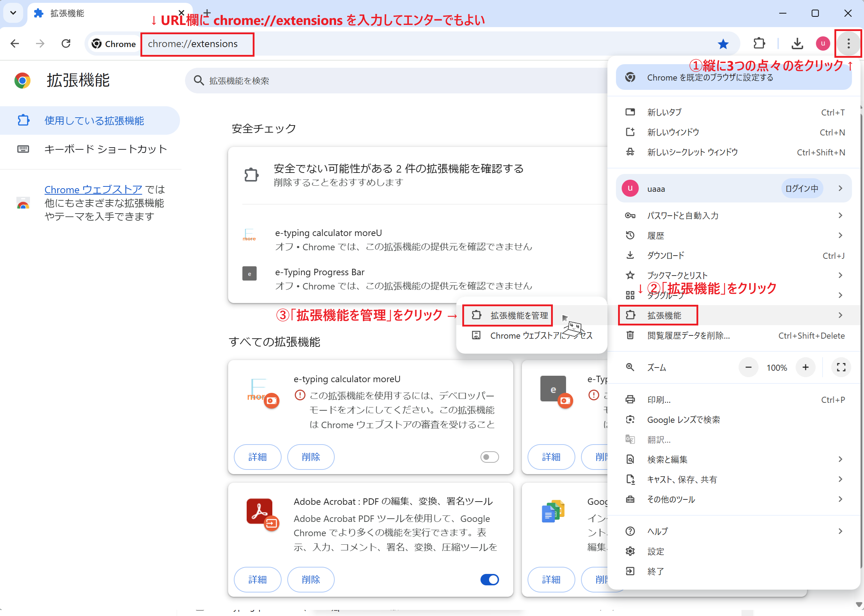Expand パスワードと自動入力 submenu arrow
Viewport: 864px width, 616px height.
pos(840,215)
